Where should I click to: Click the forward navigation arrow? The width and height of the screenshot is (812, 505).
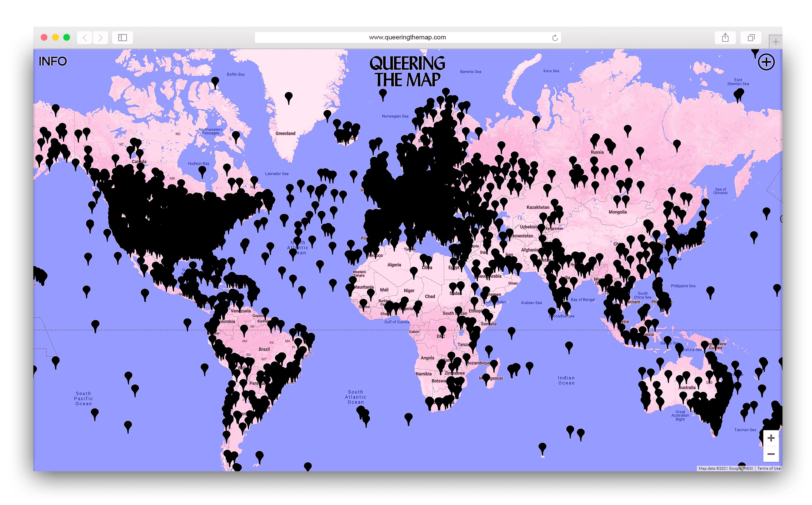100,37
